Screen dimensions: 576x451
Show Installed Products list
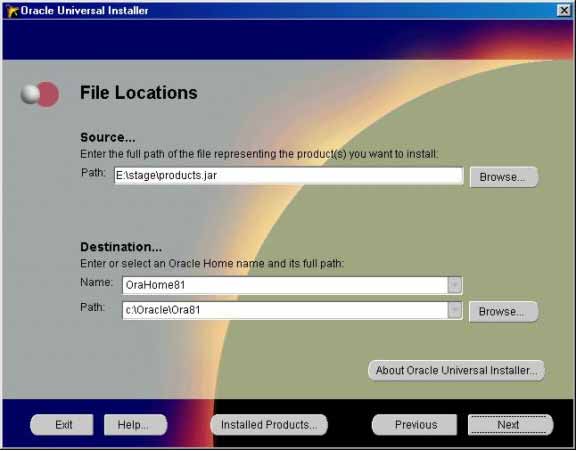pos(269,425)
